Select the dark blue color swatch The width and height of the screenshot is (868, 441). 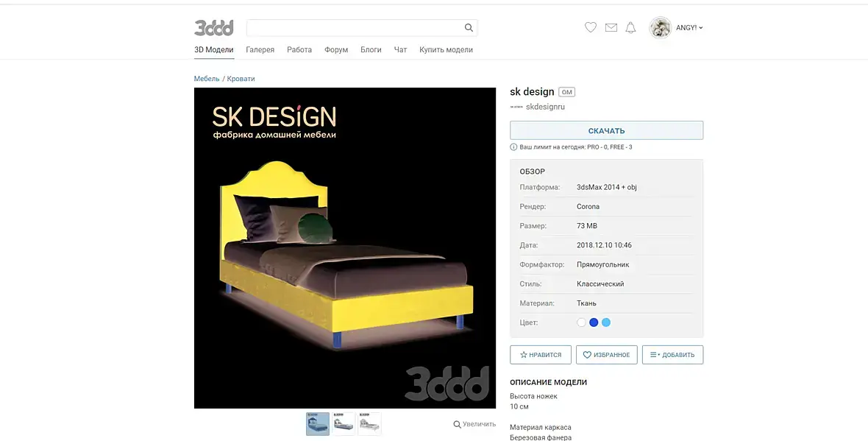[x=594, y=322]
